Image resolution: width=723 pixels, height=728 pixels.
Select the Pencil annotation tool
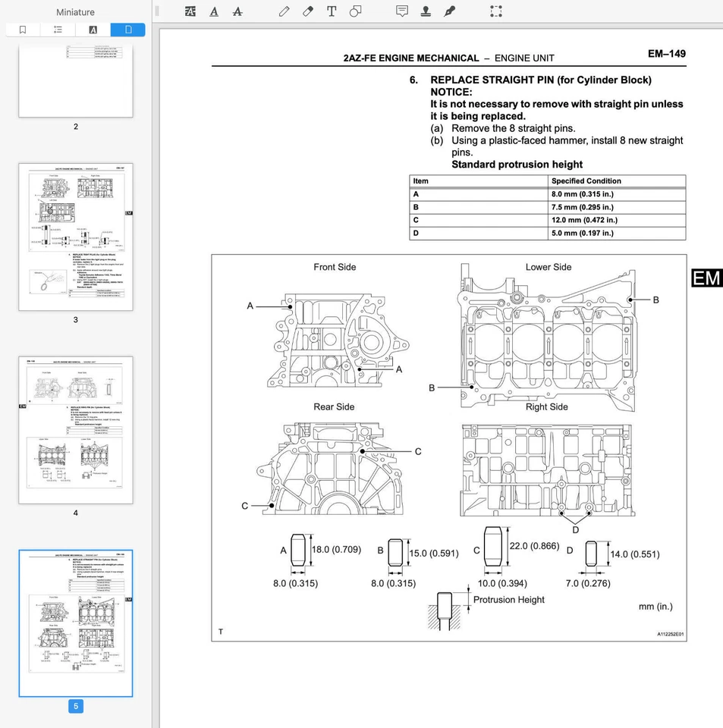tap(284, 11)
